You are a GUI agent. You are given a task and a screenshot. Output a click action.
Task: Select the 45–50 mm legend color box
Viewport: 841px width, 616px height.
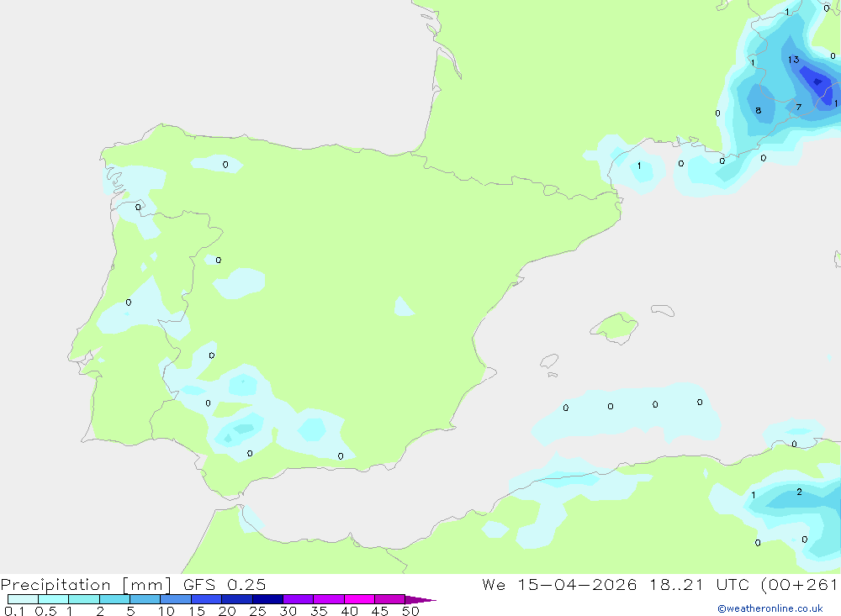click(x=390, y=599)
